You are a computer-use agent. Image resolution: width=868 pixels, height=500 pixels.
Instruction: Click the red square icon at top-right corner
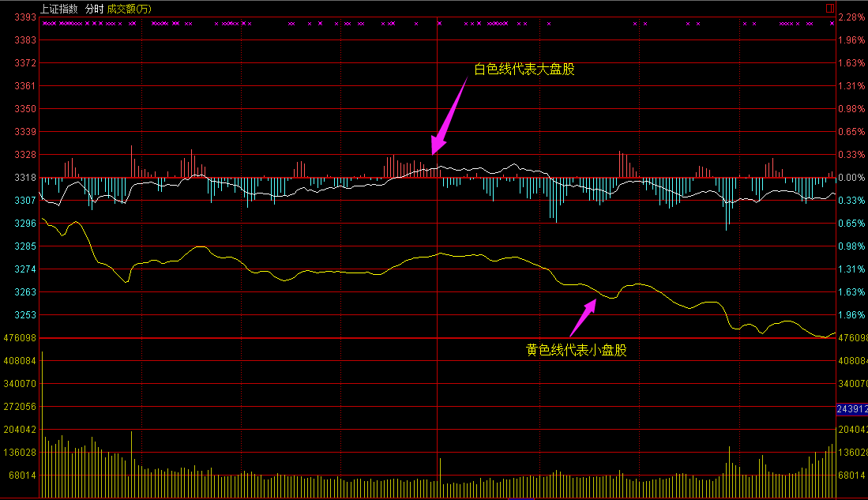pos(829,8)
